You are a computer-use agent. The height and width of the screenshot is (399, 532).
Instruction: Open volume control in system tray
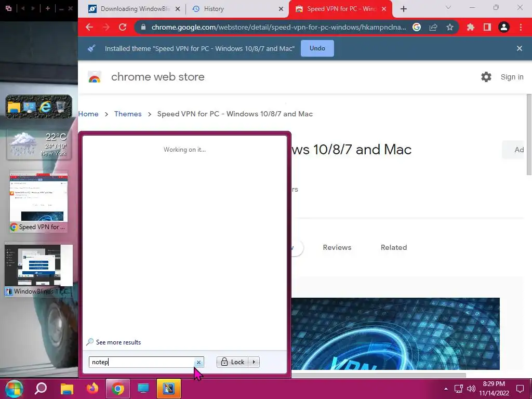click(x=471, y=389)
